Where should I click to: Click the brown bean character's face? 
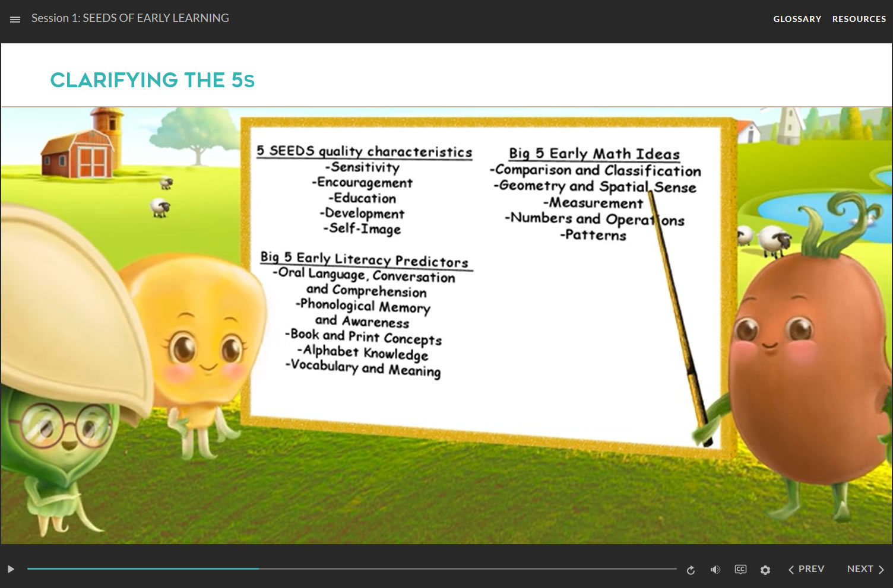[x=778, y=338]
